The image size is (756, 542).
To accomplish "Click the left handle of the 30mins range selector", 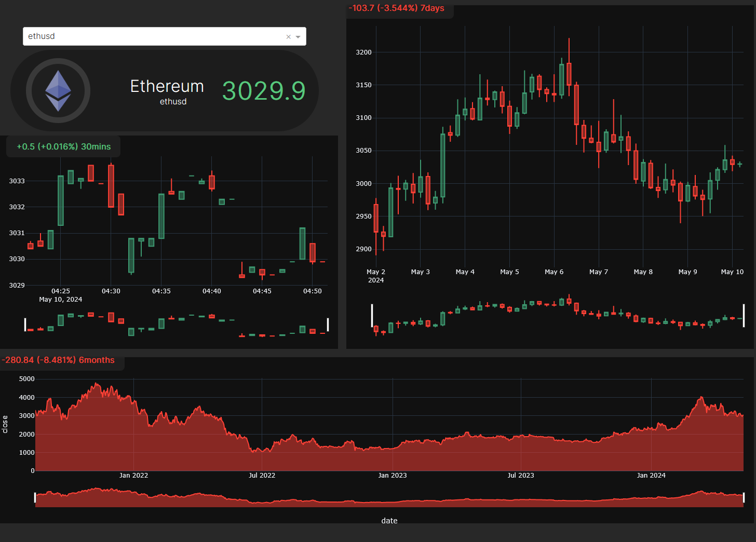I will pos(25,324).
